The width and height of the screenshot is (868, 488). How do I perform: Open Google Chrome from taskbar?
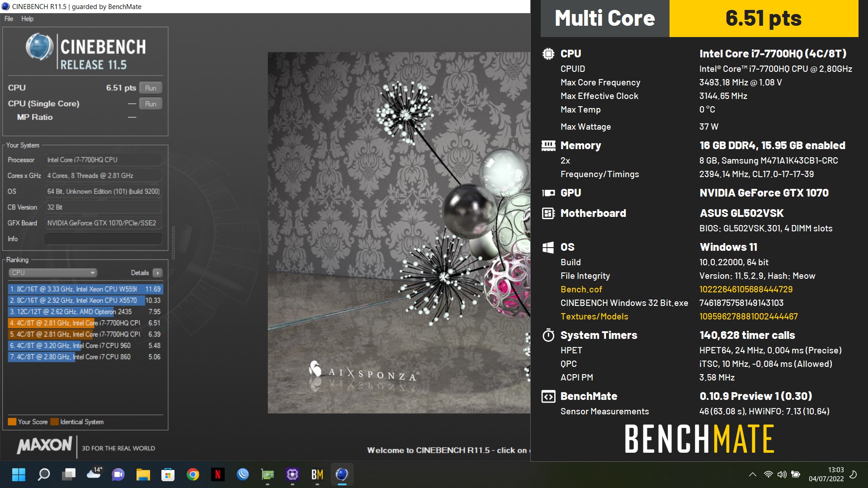pyautogui.click(x=193, y=474)
